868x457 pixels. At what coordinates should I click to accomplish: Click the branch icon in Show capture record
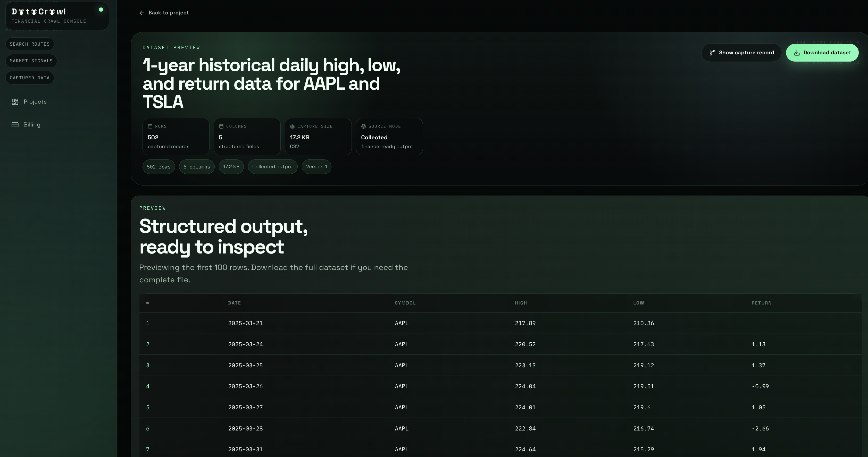coord(712,53)
